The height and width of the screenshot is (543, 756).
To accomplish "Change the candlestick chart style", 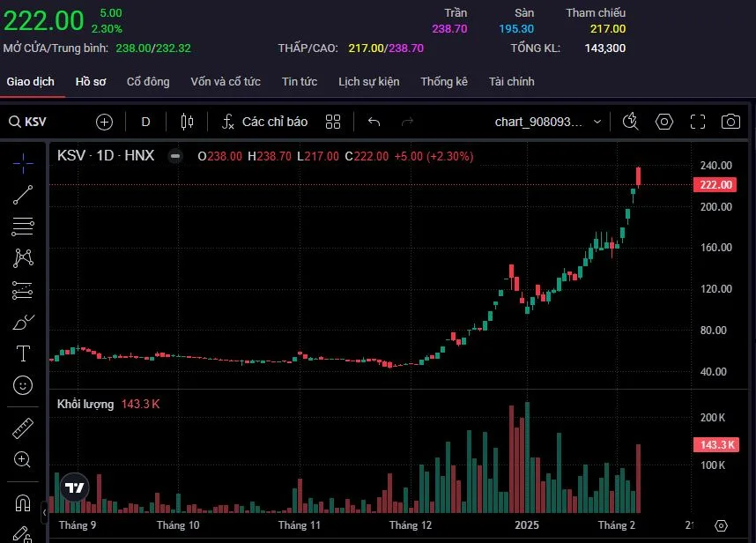I will point(187,122).
